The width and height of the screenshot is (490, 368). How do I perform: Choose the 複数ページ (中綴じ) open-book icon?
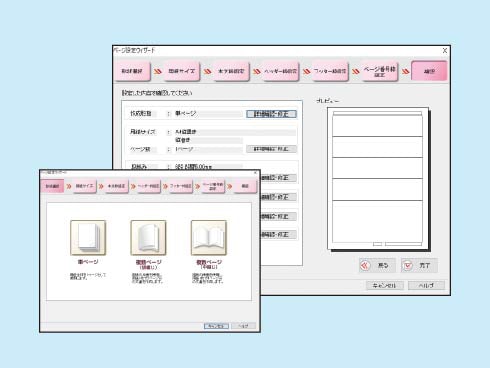click(209, 238)
